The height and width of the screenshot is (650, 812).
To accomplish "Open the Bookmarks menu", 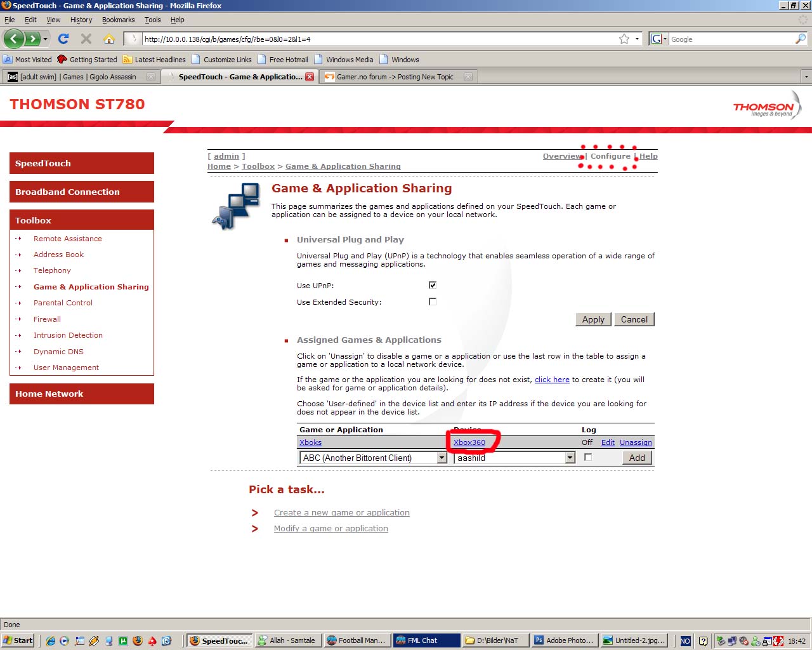I will pyautogui.click(x=118, y=20).
